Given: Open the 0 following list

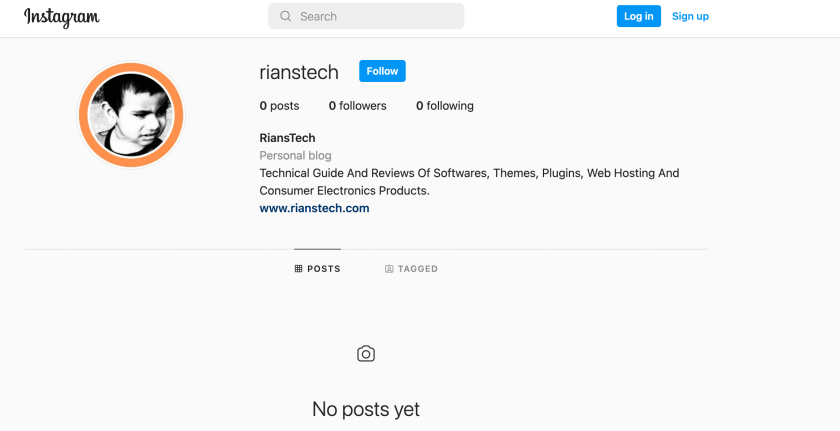Looking at the screenshot, I should click(x=445, y=106).
